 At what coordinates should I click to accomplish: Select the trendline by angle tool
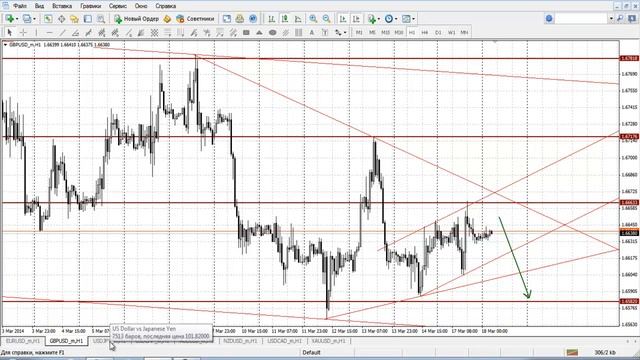point(76,32)
